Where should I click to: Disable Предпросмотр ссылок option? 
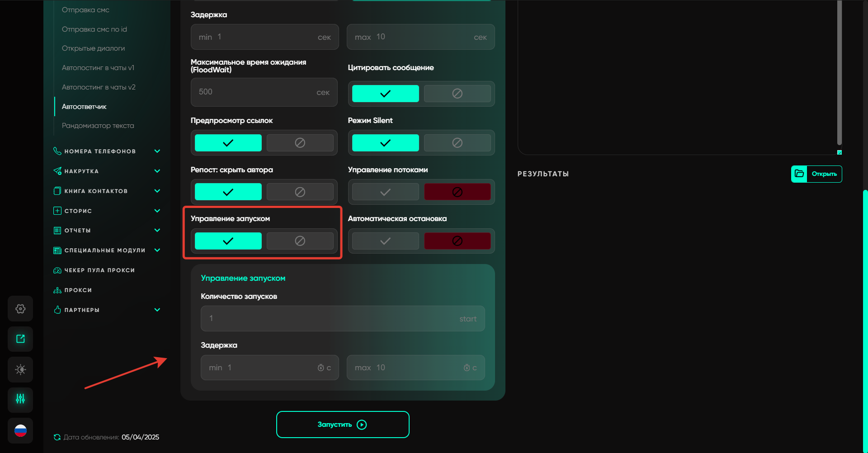coord(300,143)
